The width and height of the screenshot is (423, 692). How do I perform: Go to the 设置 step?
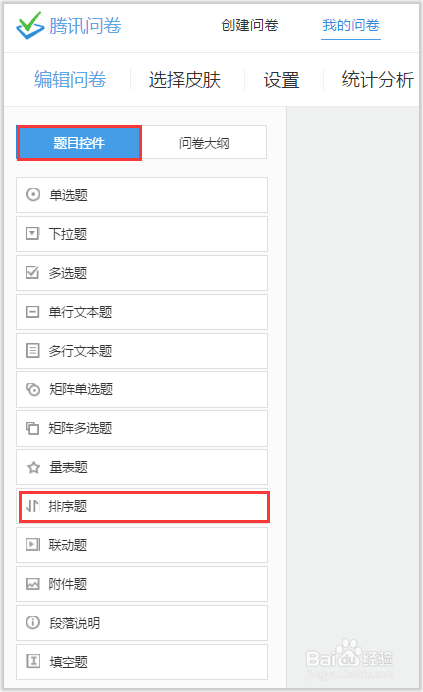click(x=281, y=80)
